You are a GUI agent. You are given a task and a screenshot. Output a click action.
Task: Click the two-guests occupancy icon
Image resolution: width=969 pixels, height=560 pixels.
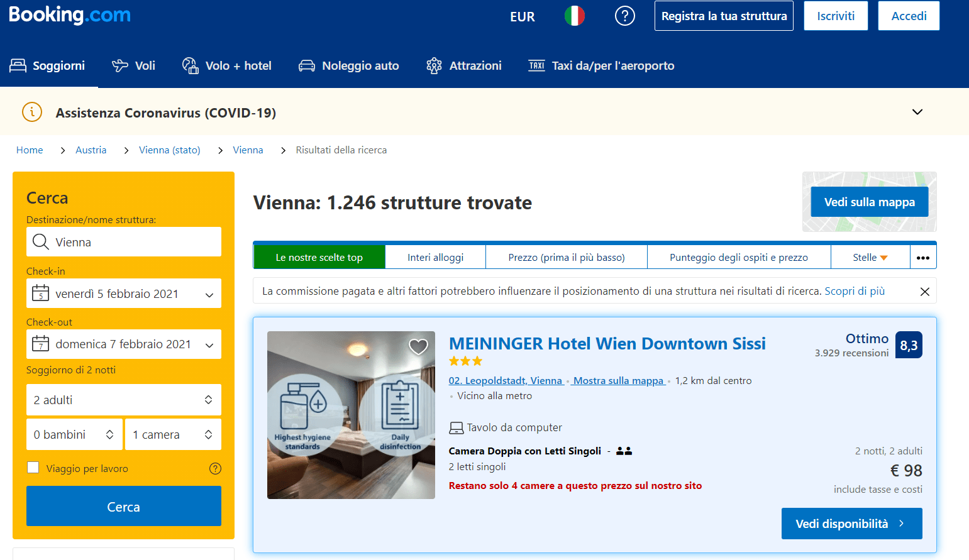tap(624, 451)
